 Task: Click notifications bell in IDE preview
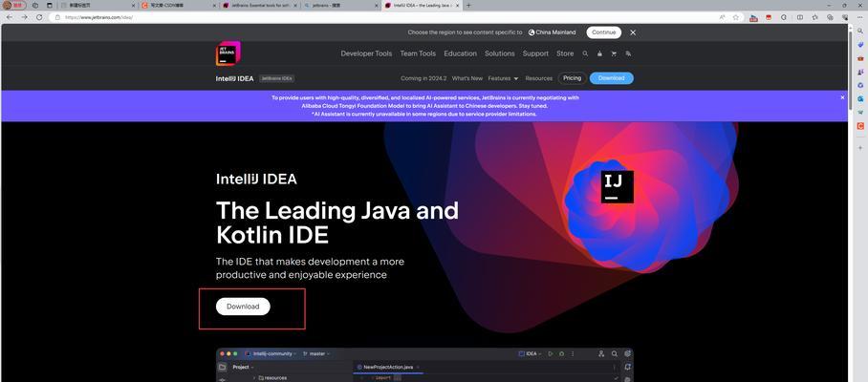[628, 367]
